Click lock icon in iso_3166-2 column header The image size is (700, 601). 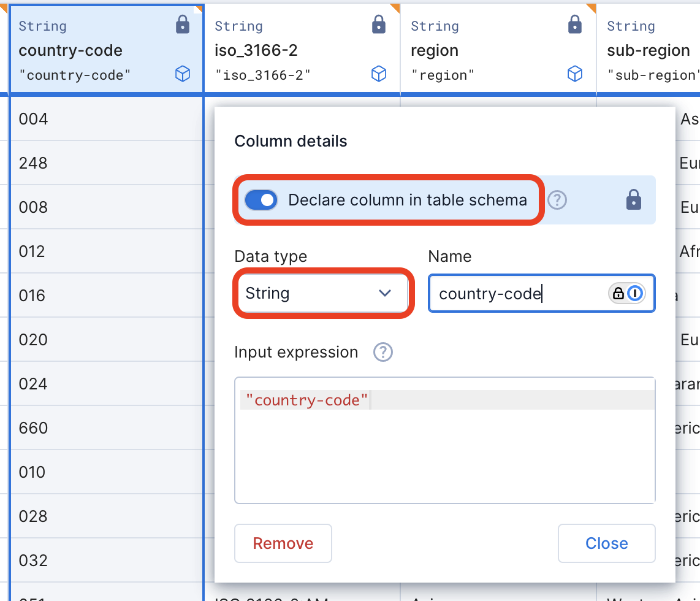coord(379,25)
